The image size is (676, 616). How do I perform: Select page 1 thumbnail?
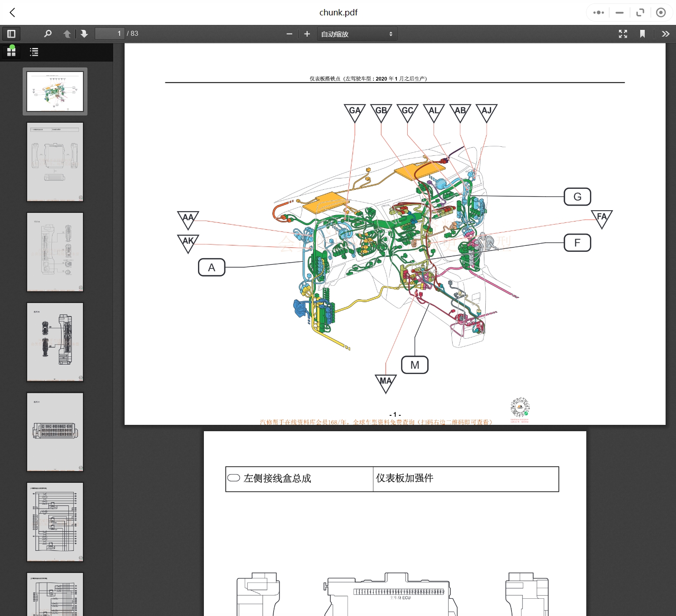pyautogui.click(x=55, y=91)
